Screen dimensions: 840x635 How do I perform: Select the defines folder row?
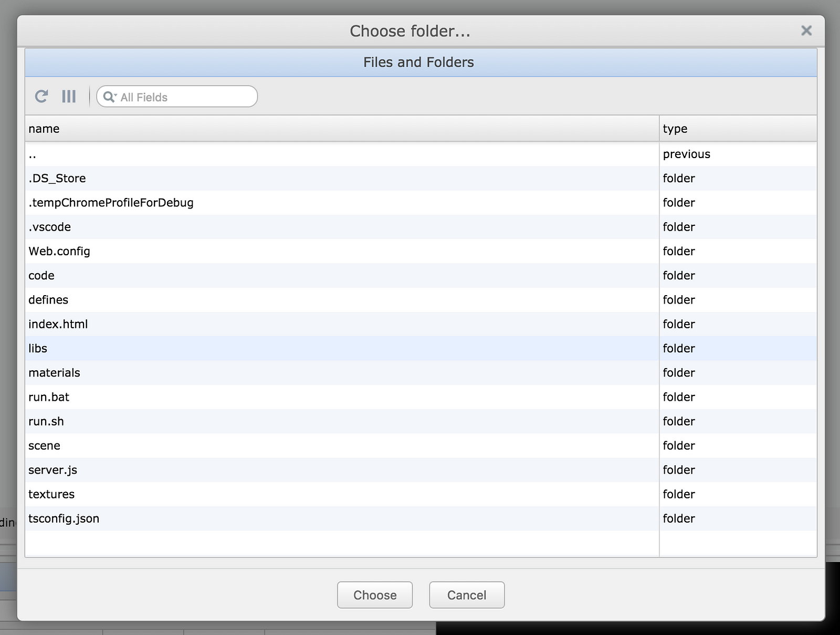pos(421,300)
